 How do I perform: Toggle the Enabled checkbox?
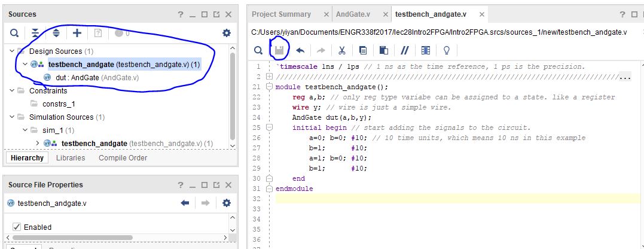point(17,227)
